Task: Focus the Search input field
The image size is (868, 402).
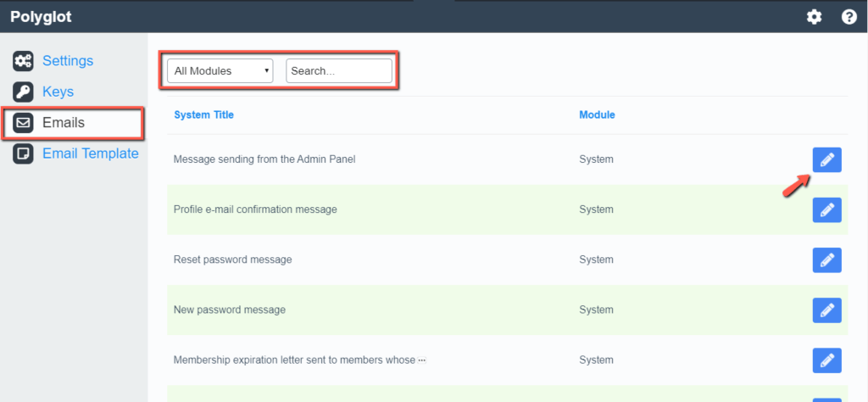Action: tap(339, 71)
